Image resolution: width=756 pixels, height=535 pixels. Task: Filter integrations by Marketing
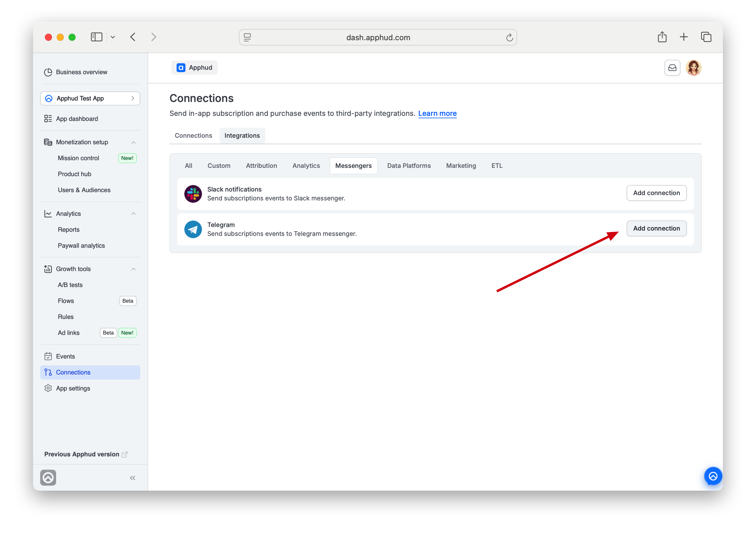tap(461, 166)
